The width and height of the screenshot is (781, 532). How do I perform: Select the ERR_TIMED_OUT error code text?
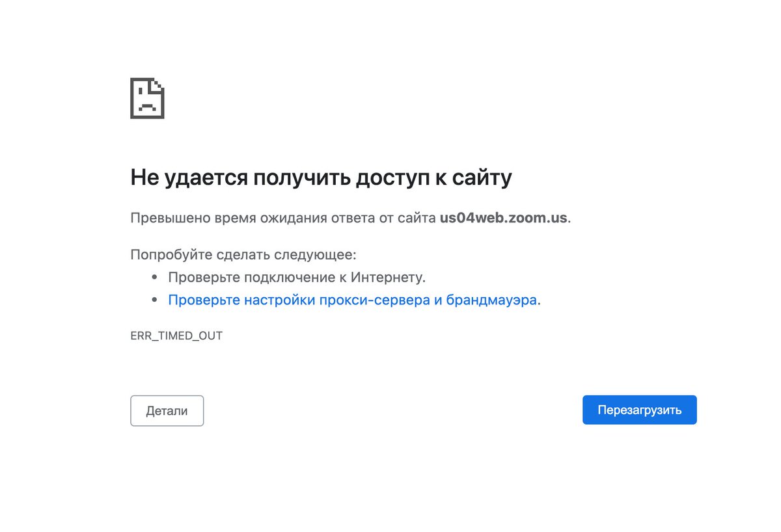point(176,336)
